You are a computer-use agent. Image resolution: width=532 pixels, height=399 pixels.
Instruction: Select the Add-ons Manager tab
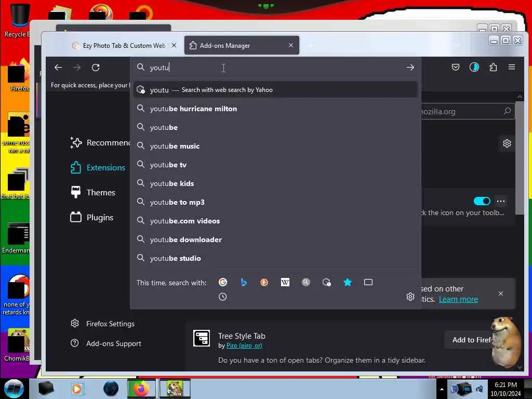[241, 45]
